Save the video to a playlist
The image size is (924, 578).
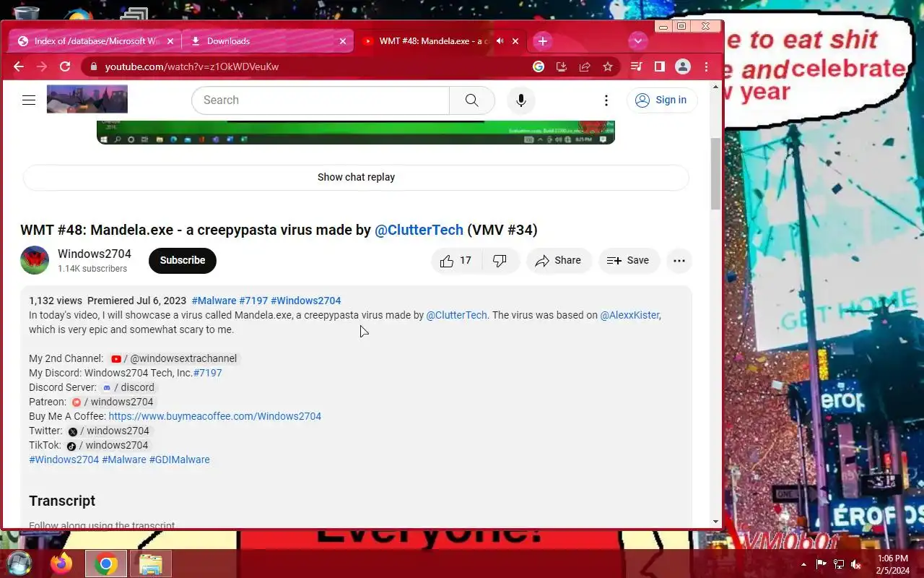[629, 261]
